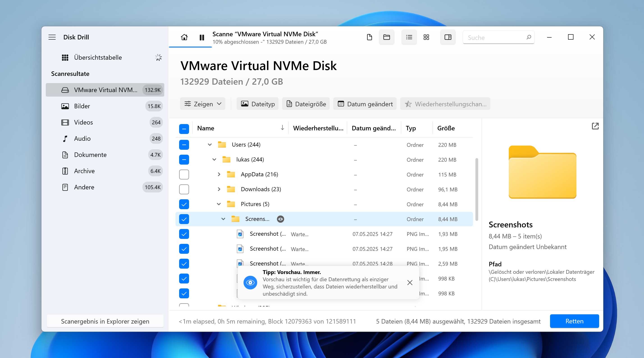Viewport: 644px width, 358px height.
Task: Check the Downloads (23) checkbox
Action: pyautogui.click(x=184, y=189)
